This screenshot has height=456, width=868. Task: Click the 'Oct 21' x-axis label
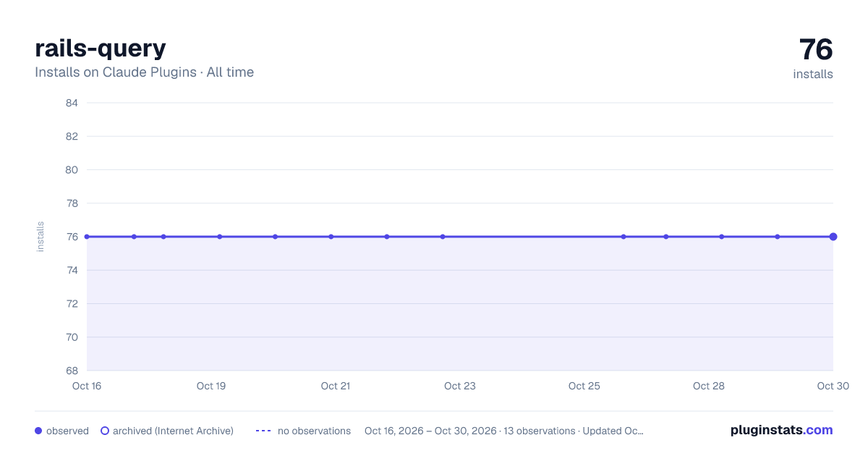(x=336, y=386)
